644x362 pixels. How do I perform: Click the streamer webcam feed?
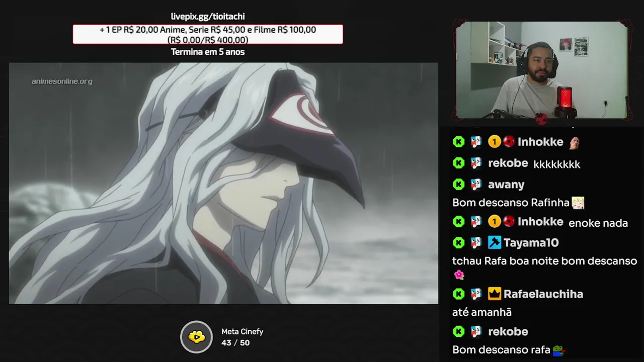pyautogui.click(x=542, y=70)
